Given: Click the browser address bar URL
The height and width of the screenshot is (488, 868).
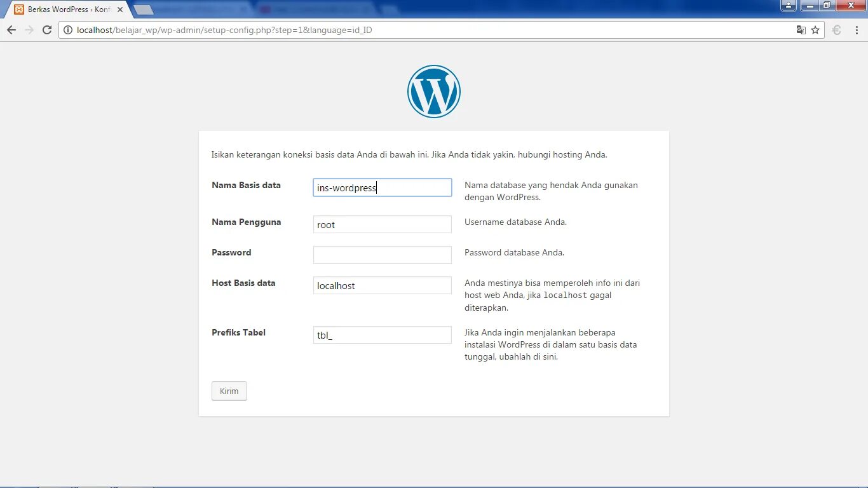Looking at the screenshot, I should pyautogui.click(x=224, y=30).
